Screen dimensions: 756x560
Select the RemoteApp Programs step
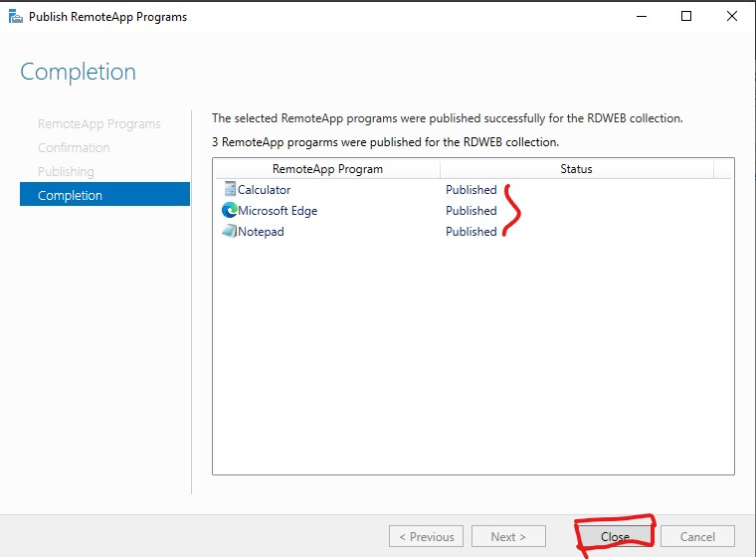click(99, 124)
